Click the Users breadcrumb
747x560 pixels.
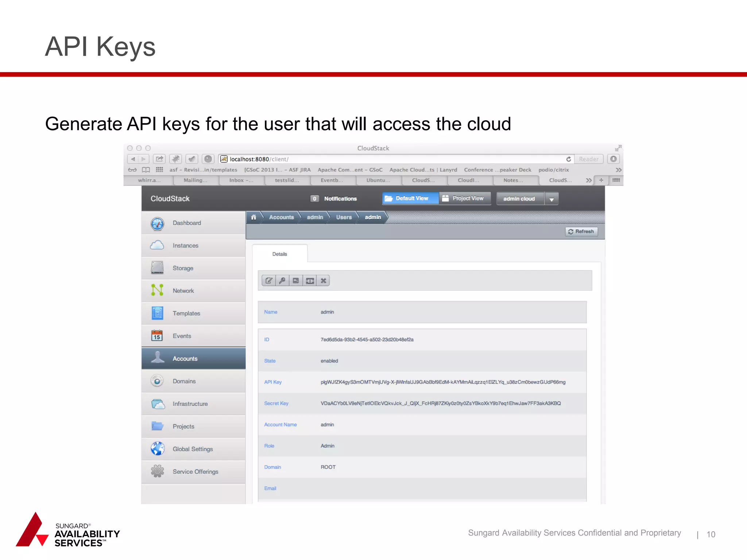[344, 217]
